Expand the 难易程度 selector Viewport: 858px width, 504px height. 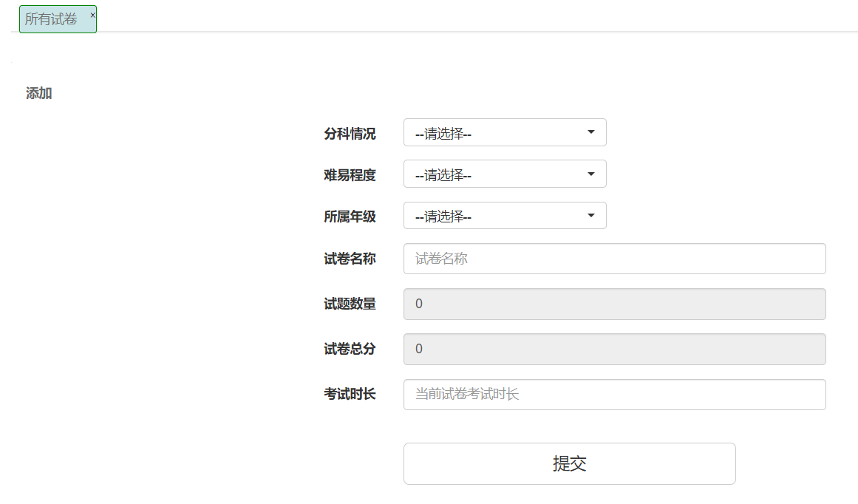click(505, 174)
